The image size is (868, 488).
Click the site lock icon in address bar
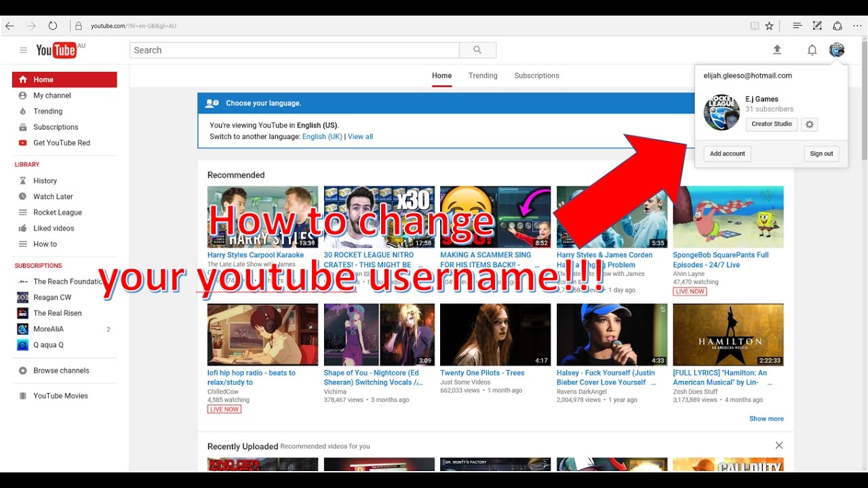79,26
